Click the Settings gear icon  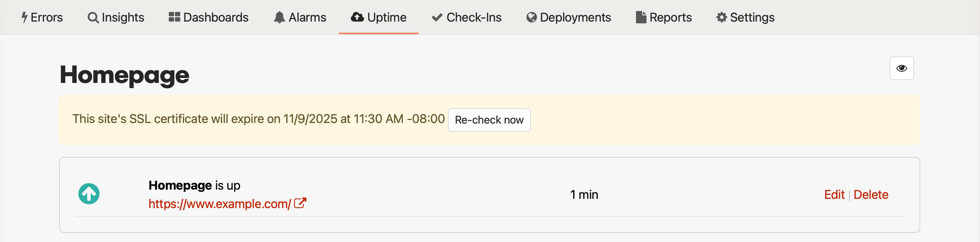pyautogui.click(x=721, y=17)
